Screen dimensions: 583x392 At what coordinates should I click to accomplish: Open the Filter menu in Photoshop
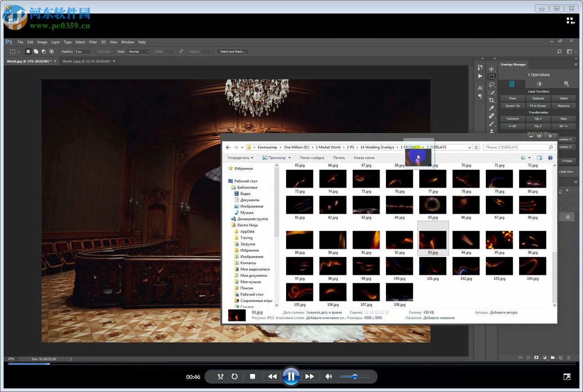tap(93, 42)
